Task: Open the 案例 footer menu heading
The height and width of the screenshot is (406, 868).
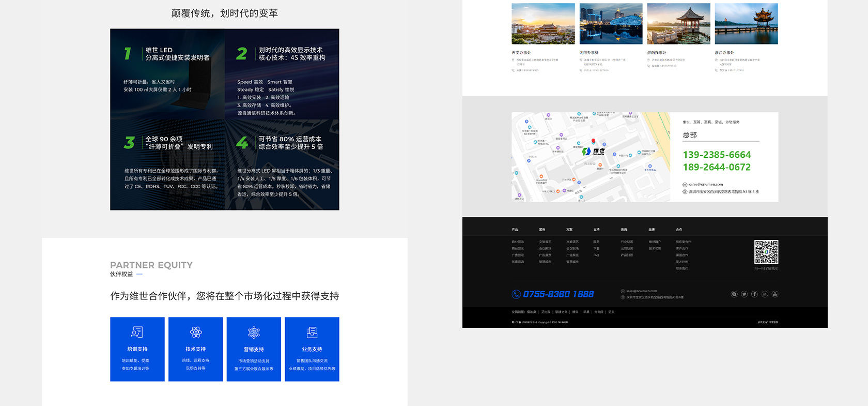Action: click(x=542, y=230)
